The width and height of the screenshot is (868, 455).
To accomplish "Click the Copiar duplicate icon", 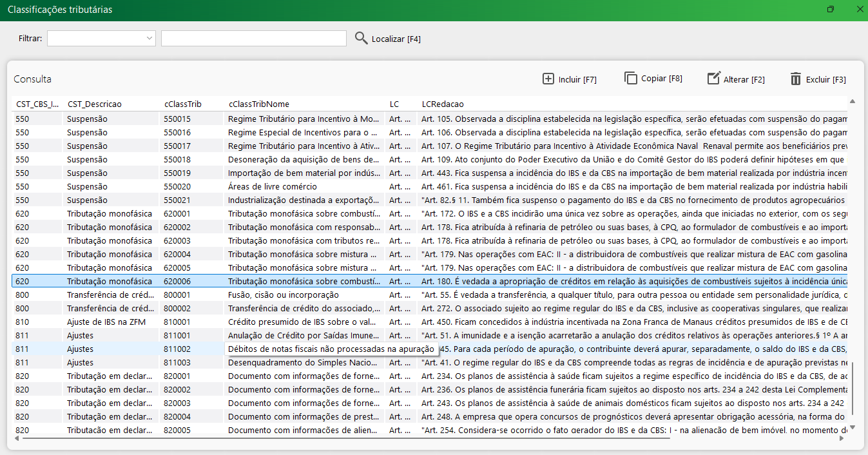I will pos(630,78).
